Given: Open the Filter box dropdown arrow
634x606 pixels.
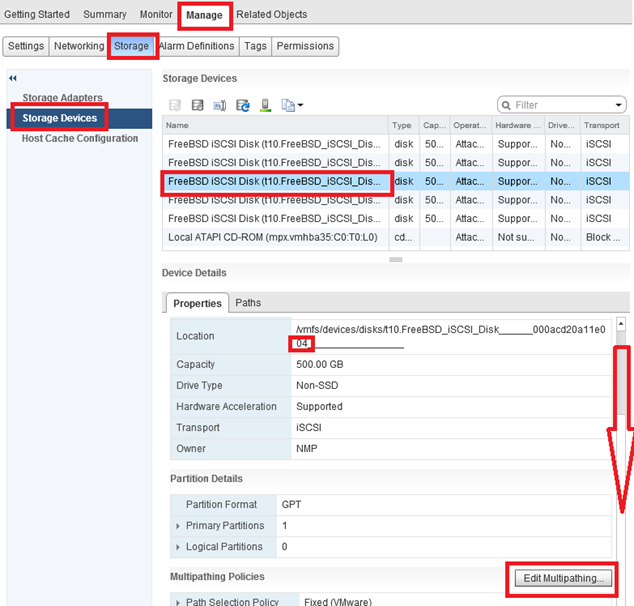Looking at the screenshot, I should 619,105.
